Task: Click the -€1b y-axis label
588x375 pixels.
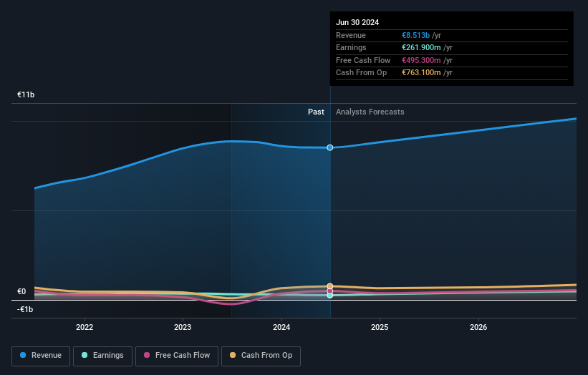Action: (x=25, y=309)
